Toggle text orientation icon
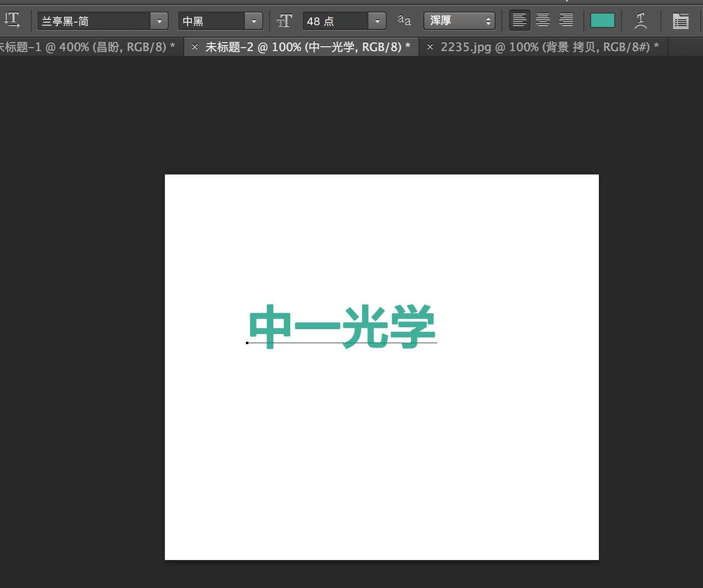Viewport: 703px width, 588px height. (12, 20)
